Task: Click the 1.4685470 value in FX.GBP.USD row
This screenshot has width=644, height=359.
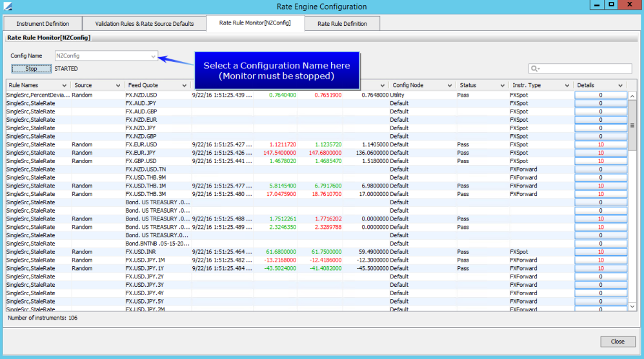Action: [x=328, y=161]
